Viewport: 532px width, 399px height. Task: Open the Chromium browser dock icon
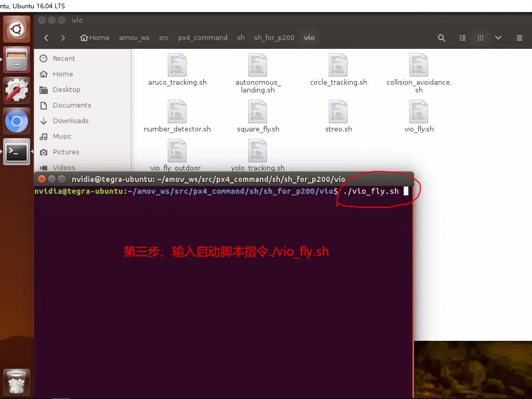coord(17,121)
